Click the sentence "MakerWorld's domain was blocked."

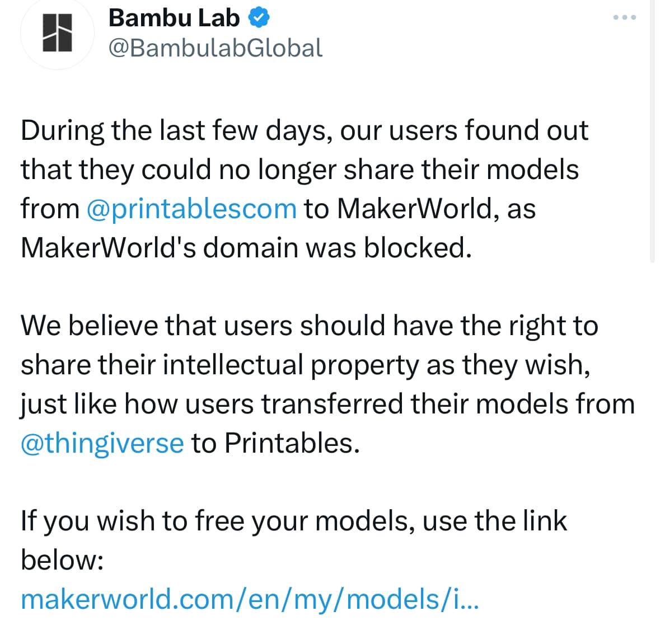coord(246,247)
